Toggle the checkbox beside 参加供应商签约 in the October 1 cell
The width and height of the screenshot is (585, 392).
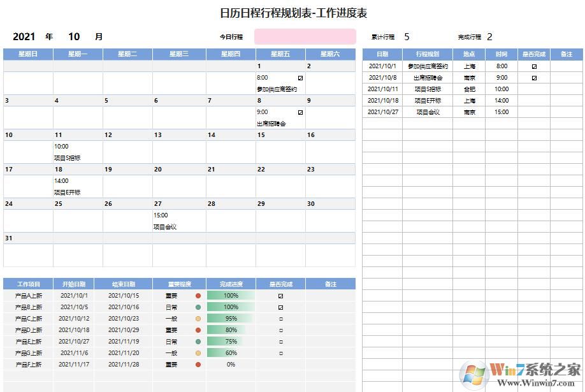[x=300, y=78]
